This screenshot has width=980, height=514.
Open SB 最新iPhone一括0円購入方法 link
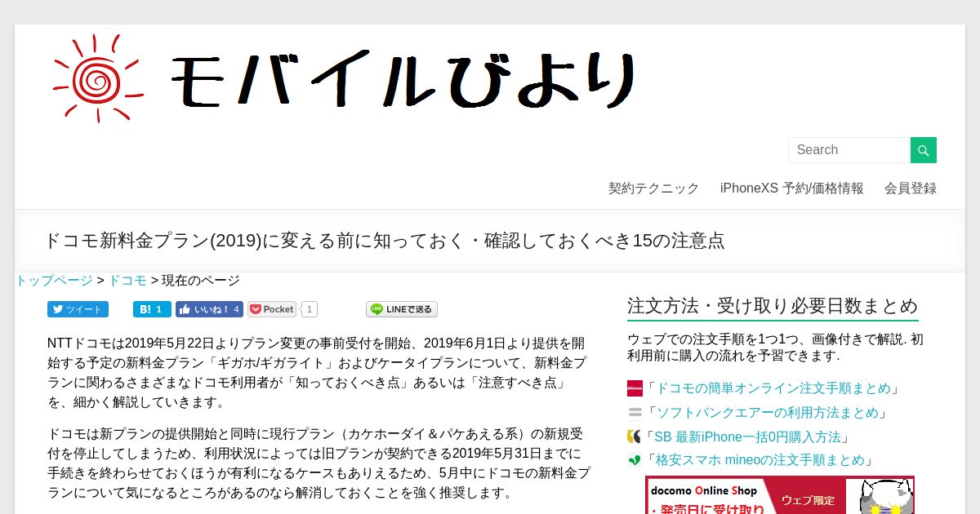(746, 436)
